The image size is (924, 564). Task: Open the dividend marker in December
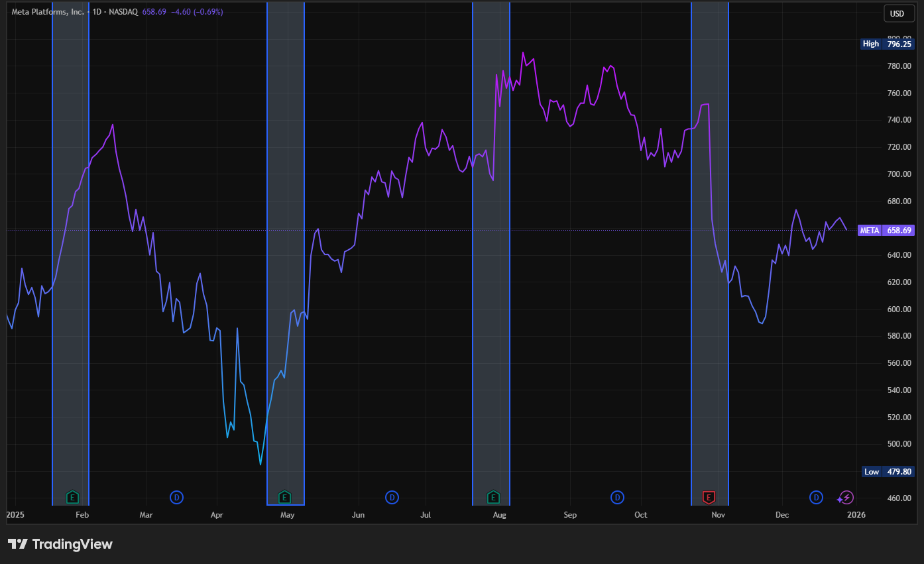pos(816,497)
